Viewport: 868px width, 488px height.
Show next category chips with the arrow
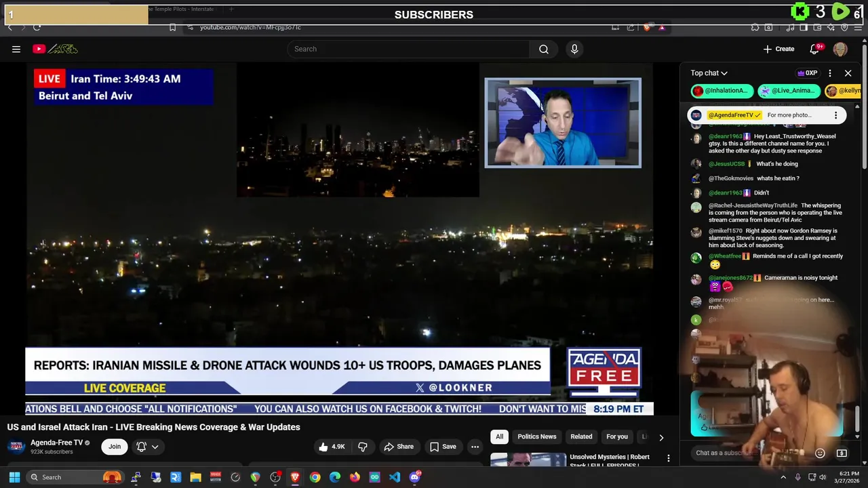click(661, 437)
